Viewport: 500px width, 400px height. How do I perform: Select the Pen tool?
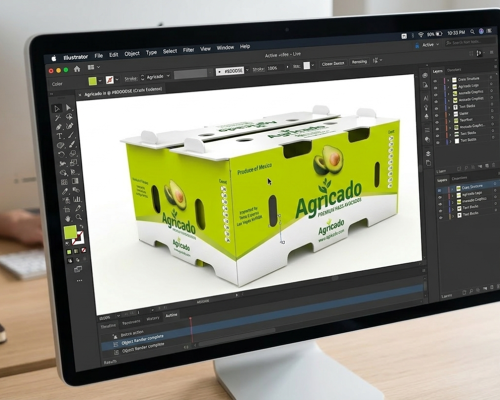point(59,127)
